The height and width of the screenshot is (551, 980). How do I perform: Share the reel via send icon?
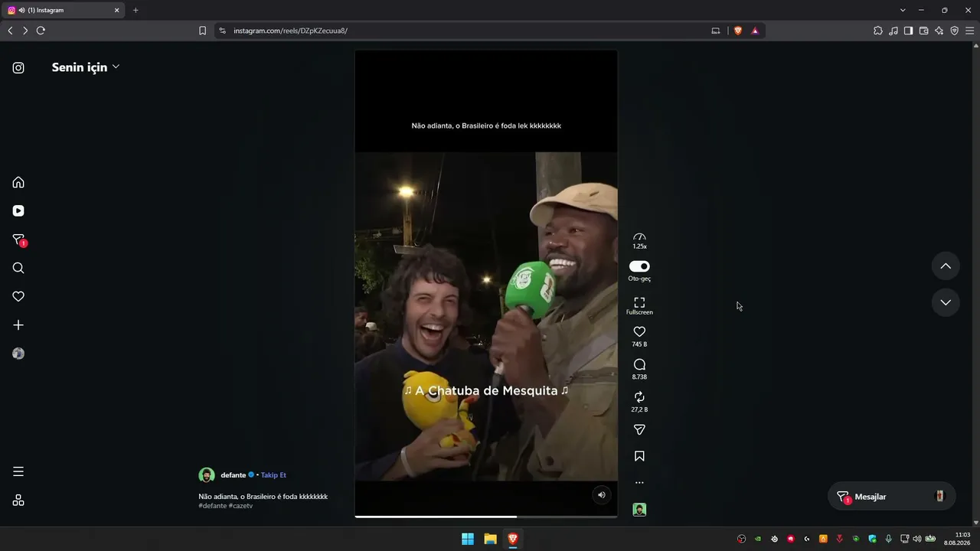639,430
